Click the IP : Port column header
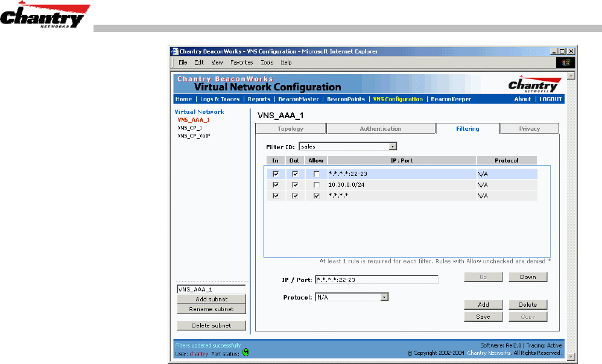Screen dimensions: 602x364 [402, 160]
